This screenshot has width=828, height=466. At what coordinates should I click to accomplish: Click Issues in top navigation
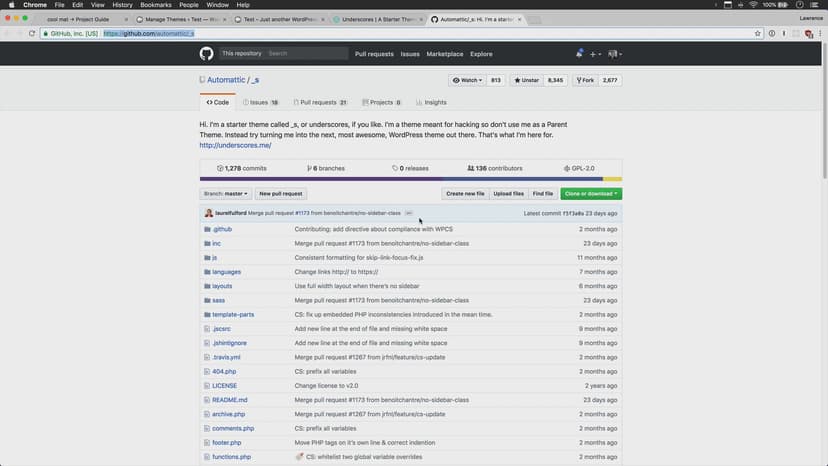click(x=410, y=54)
